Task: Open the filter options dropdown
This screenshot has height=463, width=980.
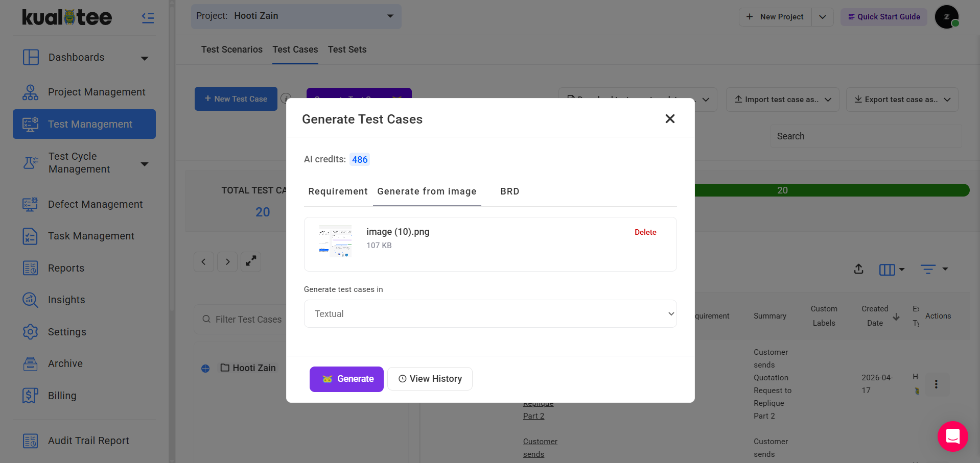Action: click(x=934, y=269)
